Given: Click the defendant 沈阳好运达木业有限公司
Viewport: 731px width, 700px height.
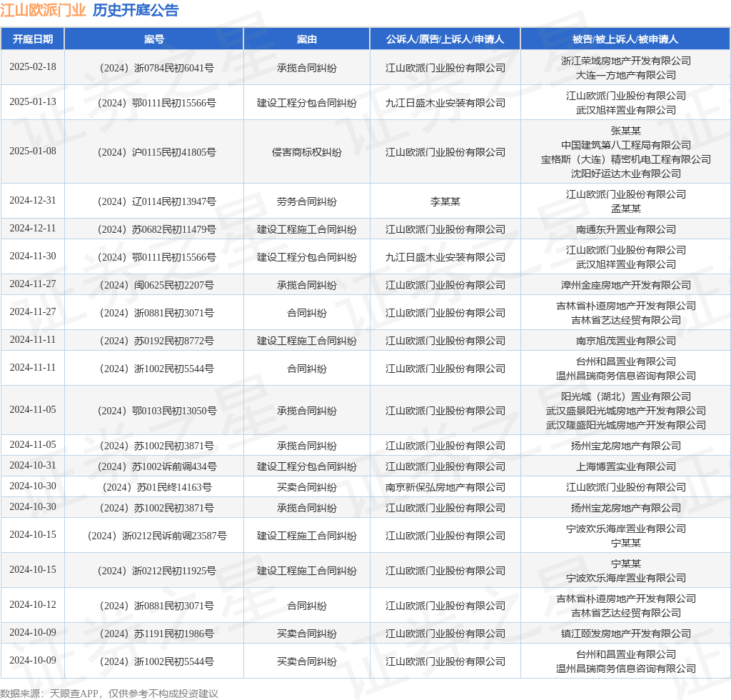Looking at the screenshot, I should point(625,174).
